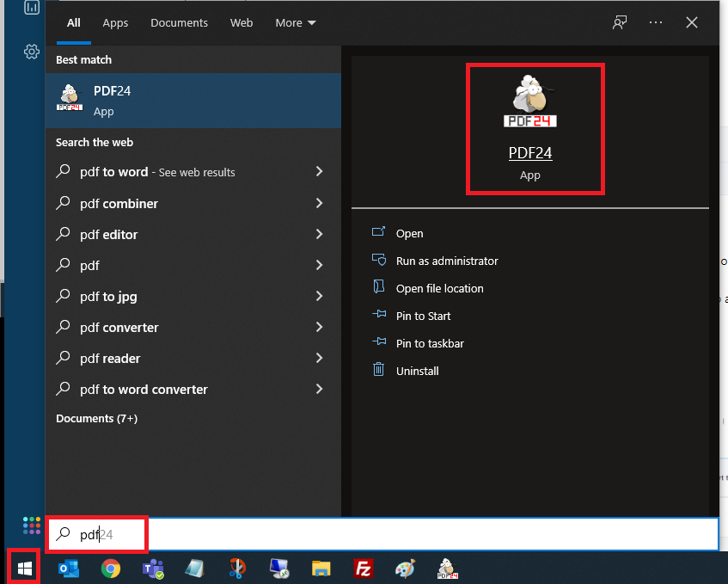Launch FileZilla from the taskbar
Screen dimensions: 728x584
tap(363, 569)
